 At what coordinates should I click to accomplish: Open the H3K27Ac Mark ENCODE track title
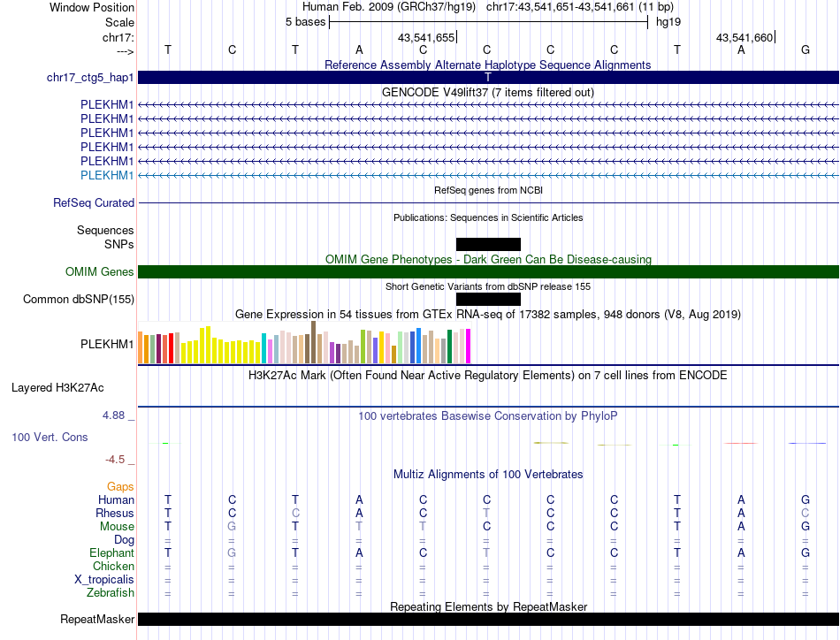pyautogui.click(x=488, y=375)
